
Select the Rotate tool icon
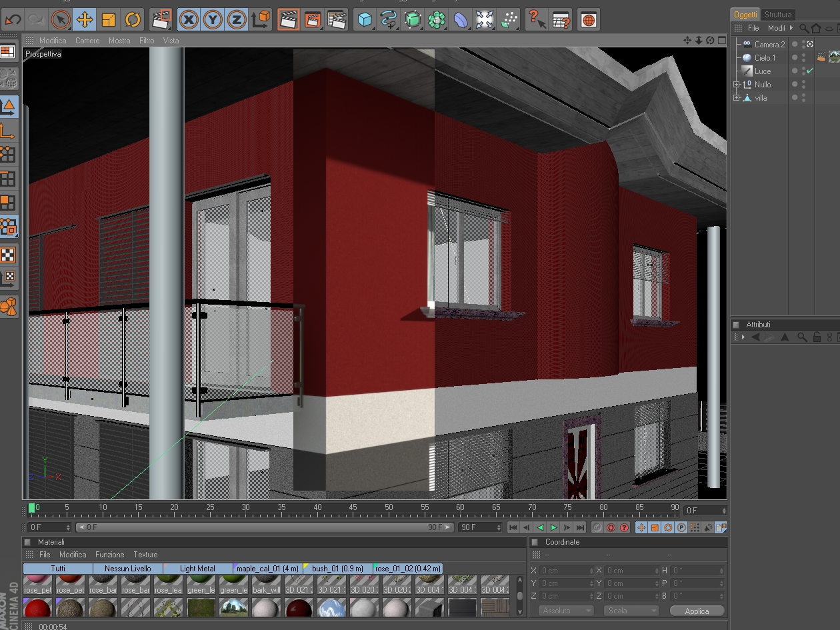click(x=133, y=20)
